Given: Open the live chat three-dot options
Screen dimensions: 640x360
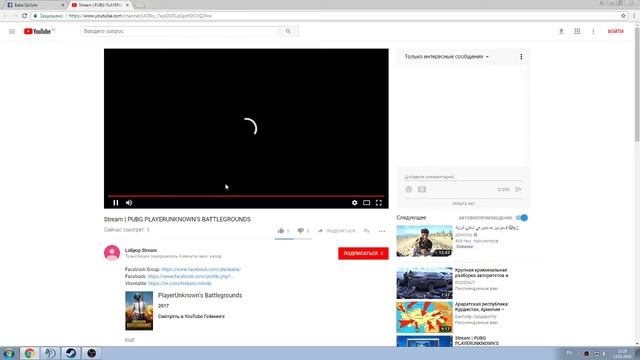Looking at the screenshot, I should click(x=521, y=57).
